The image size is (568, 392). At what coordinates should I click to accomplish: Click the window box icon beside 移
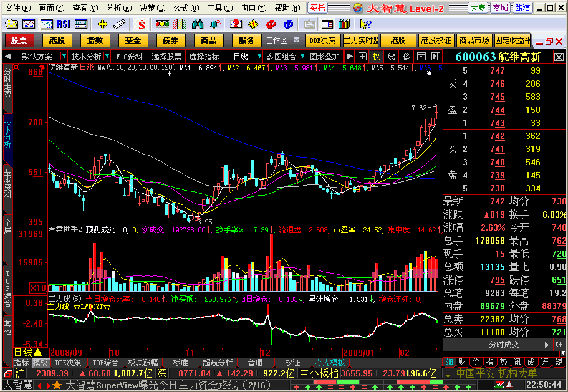[421, 57]
